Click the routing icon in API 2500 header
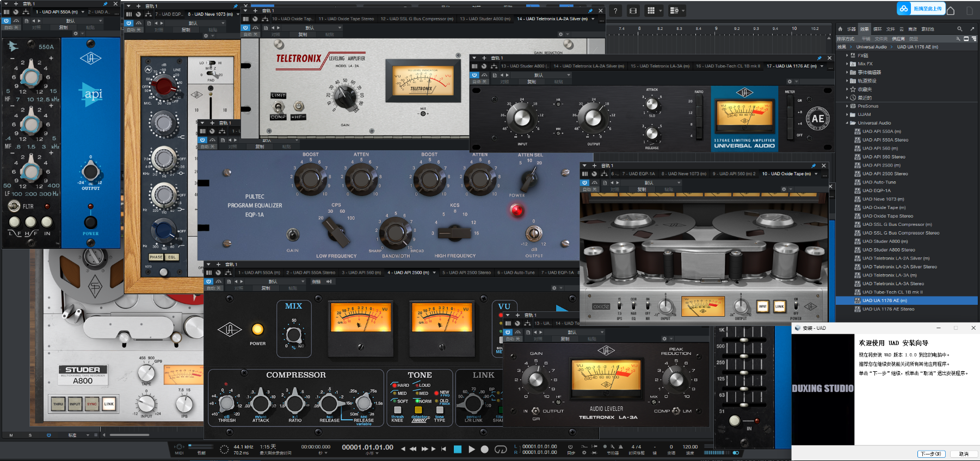 coord(228,273)
